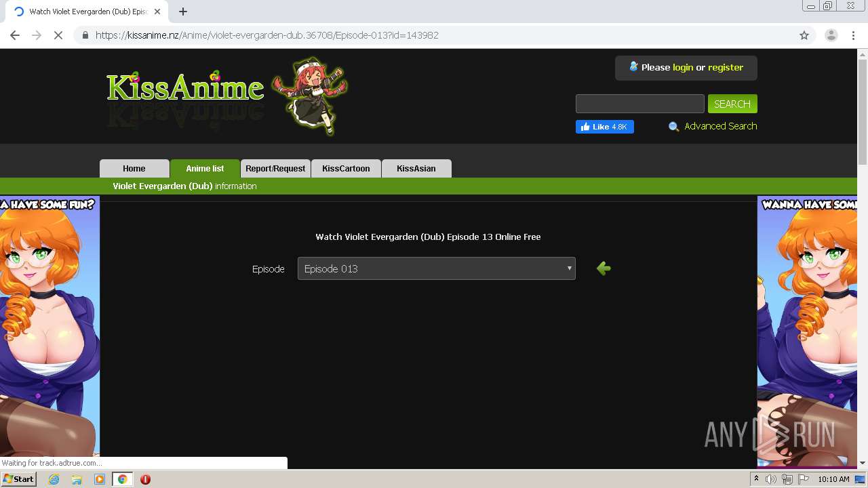The width and height of the screenshot is (868, 488).
Task: Switch to the KissCartoon tab
Action: [x=346, y=169]
